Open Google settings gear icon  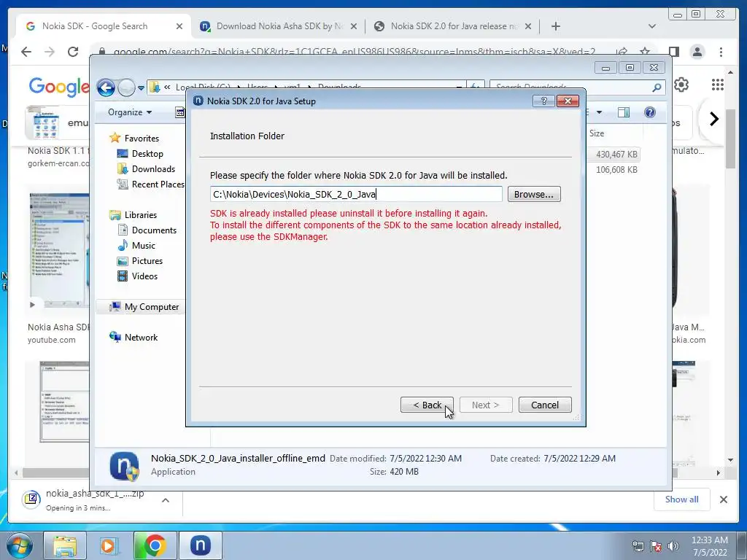pos(681,85)
